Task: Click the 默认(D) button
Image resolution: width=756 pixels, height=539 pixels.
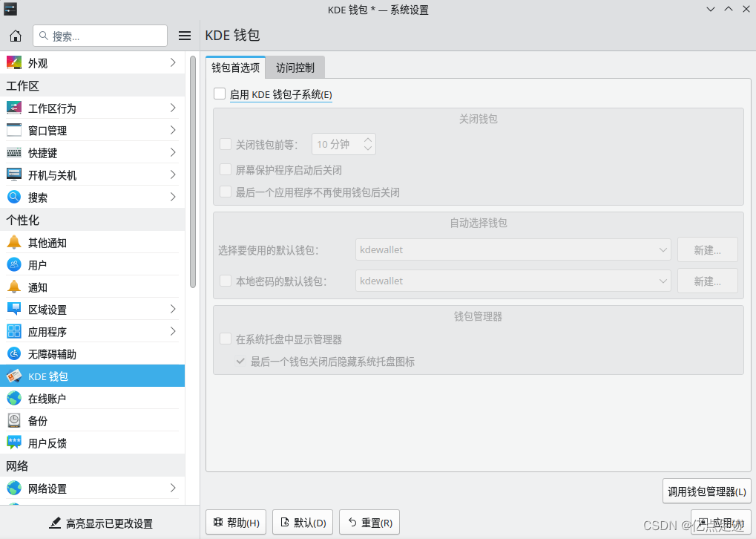Action: pyautogui.click(x=303, y=523)
